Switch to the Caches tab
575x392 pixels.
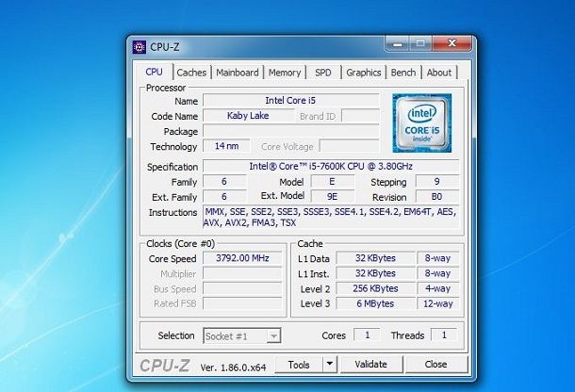[191, 73]
